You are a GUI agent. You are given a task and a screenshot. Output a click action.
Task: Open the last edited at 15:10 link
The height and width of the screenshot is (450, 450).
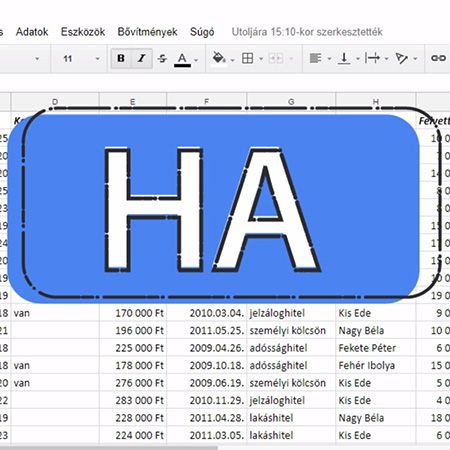coord(307,32)
